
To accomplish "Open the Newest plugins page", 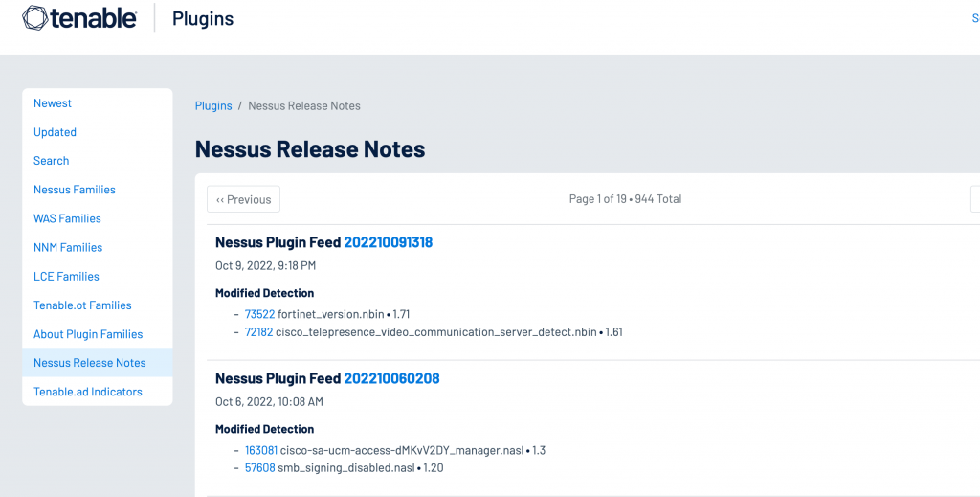I will 53,103.
